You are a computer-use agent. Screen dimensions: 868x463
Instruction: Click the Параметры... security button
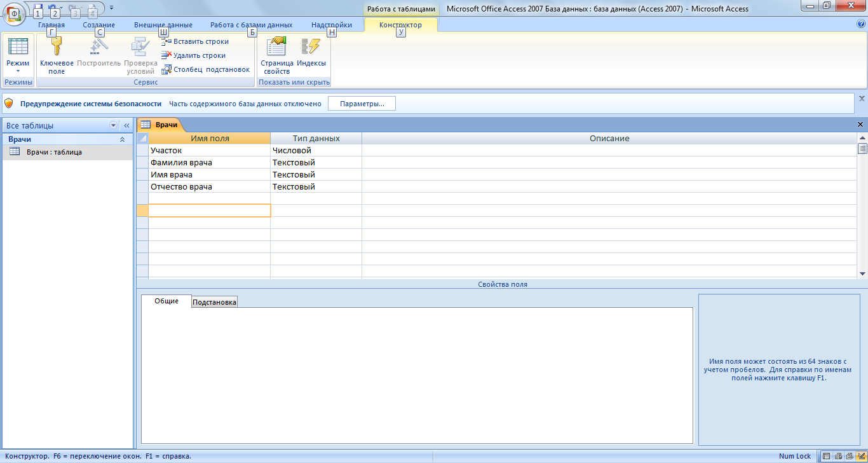point(362,104)
